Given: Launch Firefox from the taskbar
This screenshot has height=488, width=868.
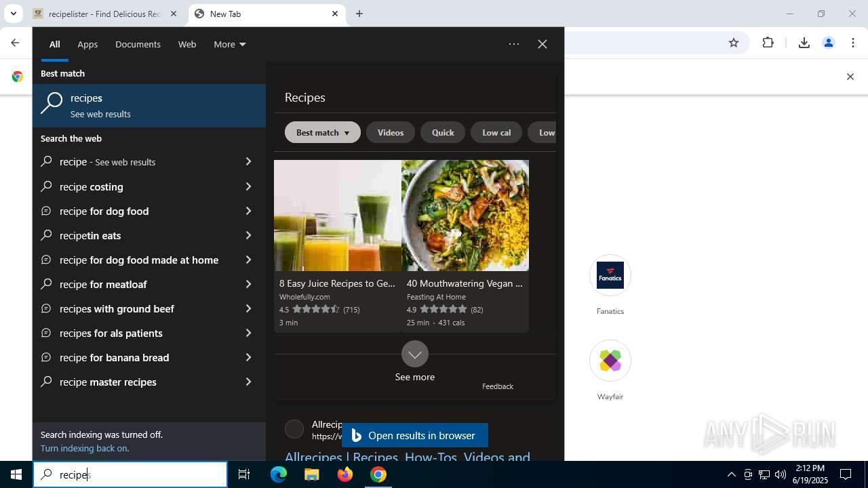Looking at the screenshot, I should coord(345,474).
